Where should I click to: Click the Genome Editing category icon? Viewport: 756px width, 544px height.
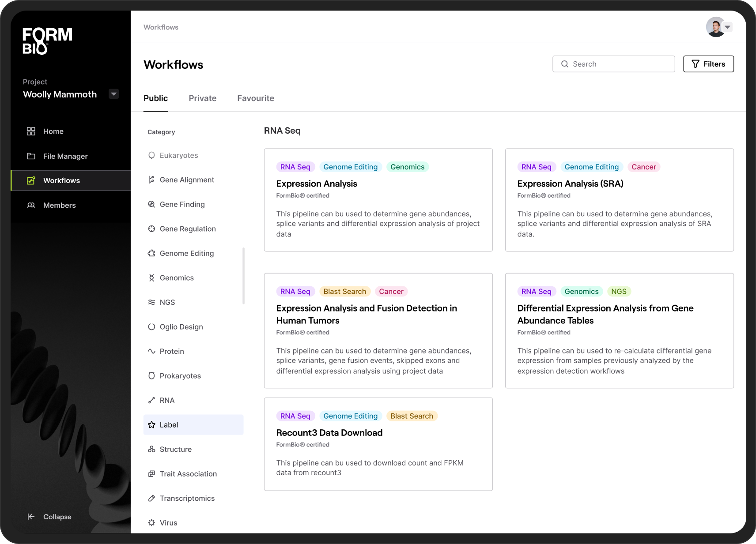click(x=152, y=253)
